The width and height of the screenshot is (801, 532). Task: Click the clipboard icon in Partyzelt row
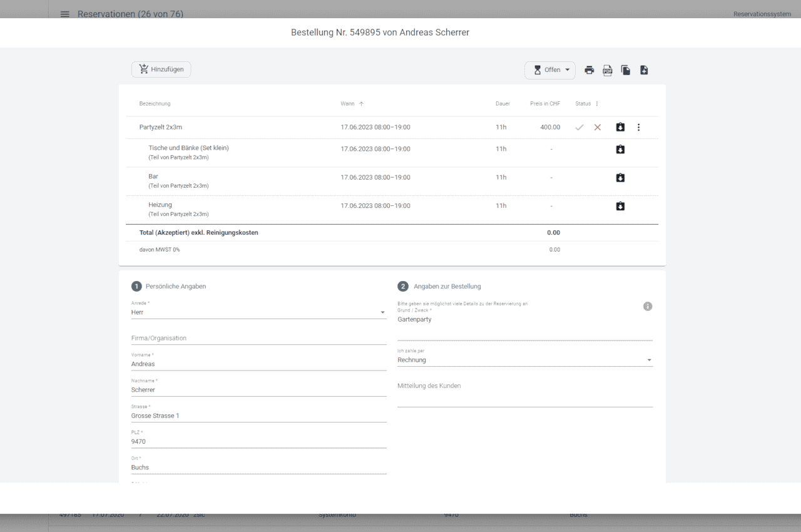[x=620, y=127]
